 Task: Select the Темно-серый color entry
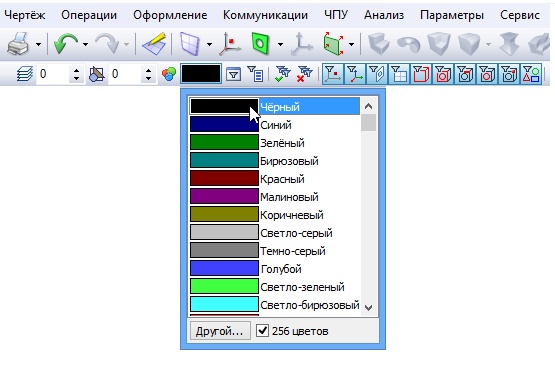pos(274,251)
